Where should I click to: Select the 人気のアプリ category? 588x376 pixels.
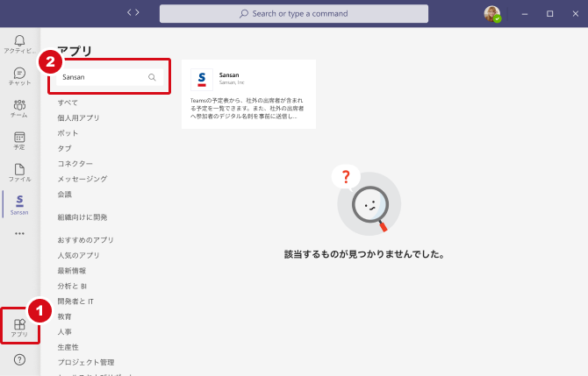coord(78,255)
